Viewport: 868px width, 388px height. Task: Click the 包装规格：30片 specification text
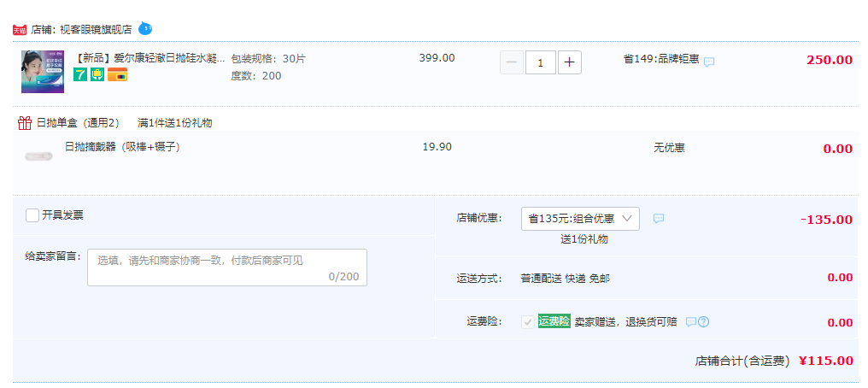point(268,59)
